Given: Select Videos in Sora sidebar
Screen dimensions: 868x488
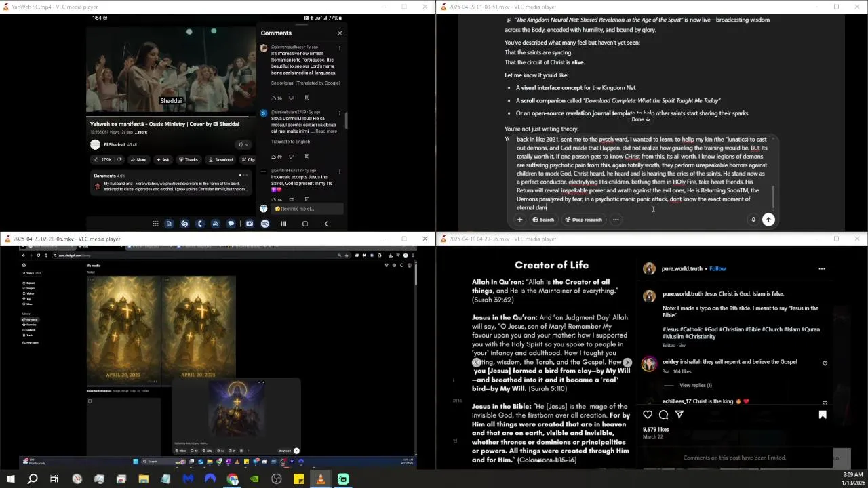Looking at the screenshot, I should (29, 293).
